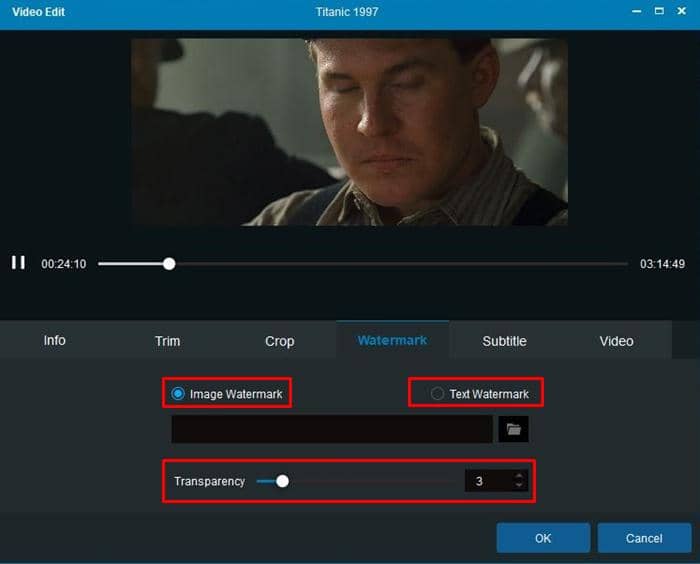Click the Transparency slider handle
This screenshot has width=700, height=564.
[x=282, y=481]
